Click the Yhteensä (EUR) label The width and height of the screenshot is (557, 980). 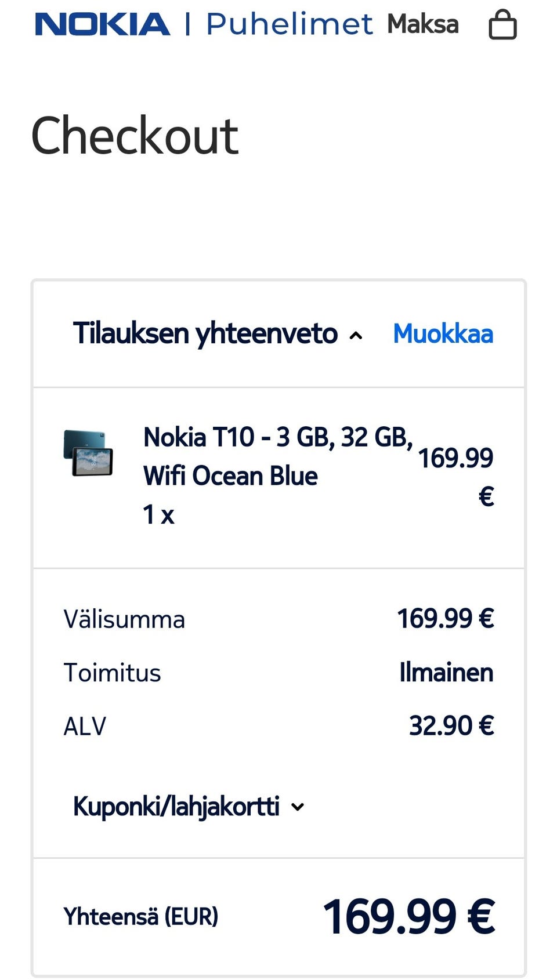click(x=141, y=917)
